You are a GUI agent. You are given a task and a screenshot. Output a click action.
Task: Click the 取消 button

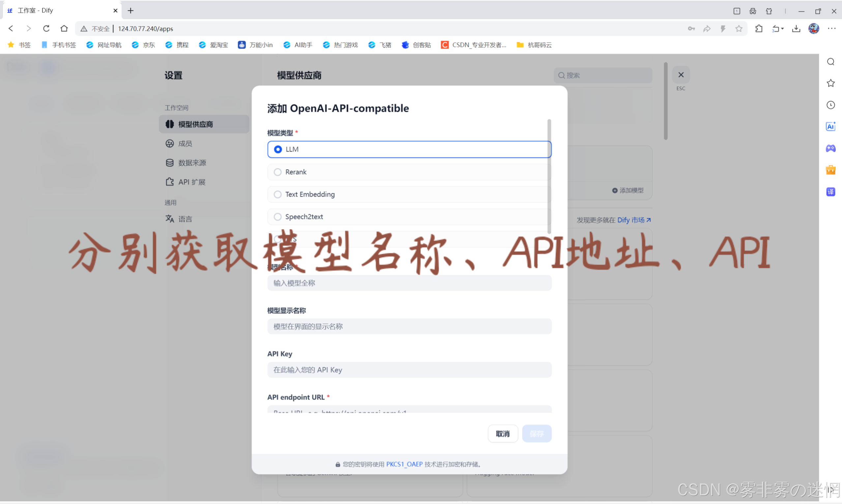[502, 434]
